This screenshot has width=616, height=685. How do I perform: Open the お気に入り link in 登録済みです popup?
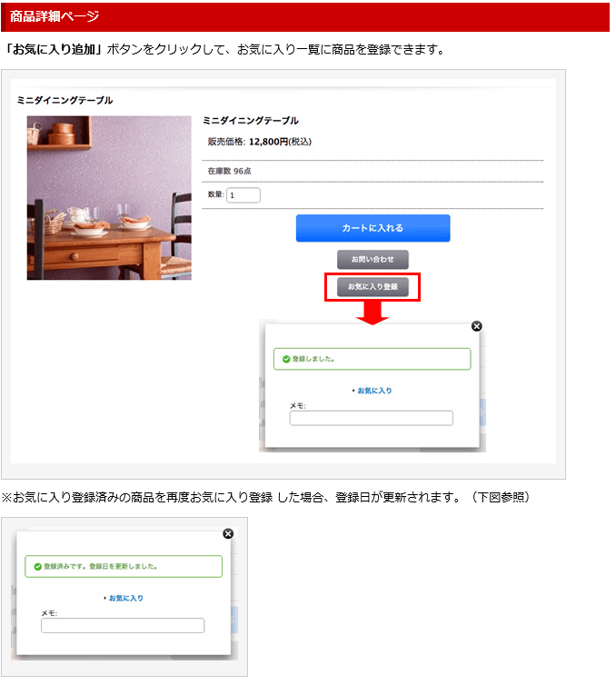tap(125, 598)
